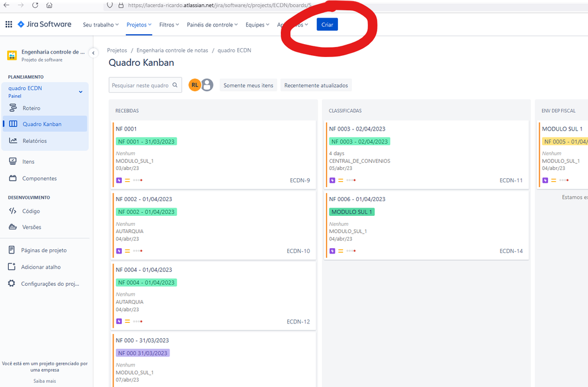Click yellow label NF 0005 on MODULO SUL 1
This screenshot has height=387, width=588.
click(565, 142)
